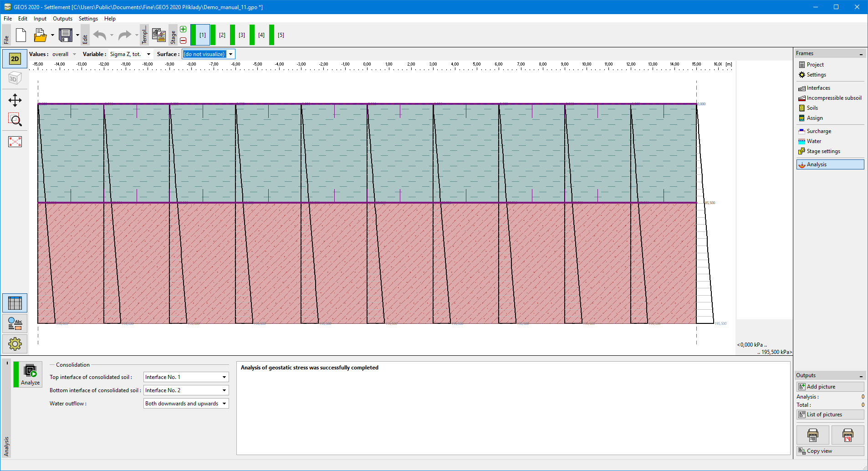Open the Variable dropdown showing Sigma Z, tot.
The height and width of the screenshot is (471, 868).
tap(148, 54)
